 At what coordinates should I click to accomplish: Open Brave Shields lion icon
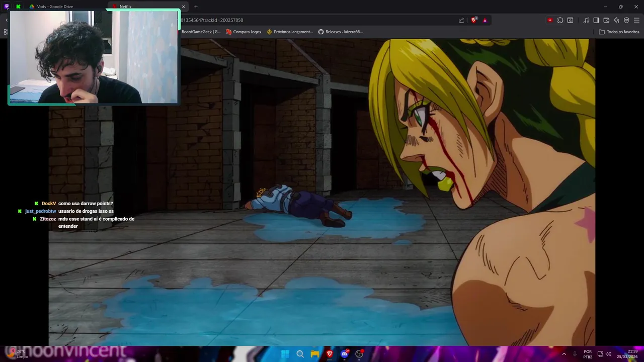474,20
